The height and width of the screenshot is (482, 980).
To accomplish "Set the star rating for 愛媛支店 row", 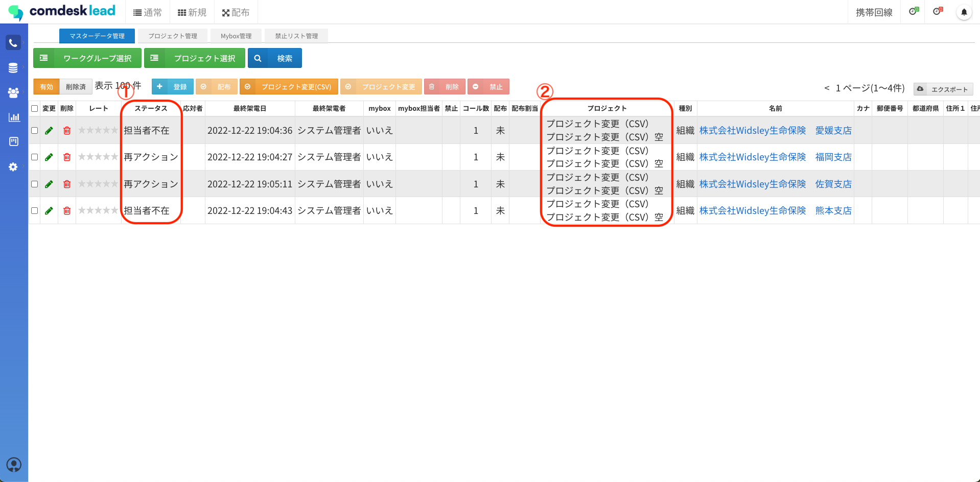I will [x=98, y=131].
